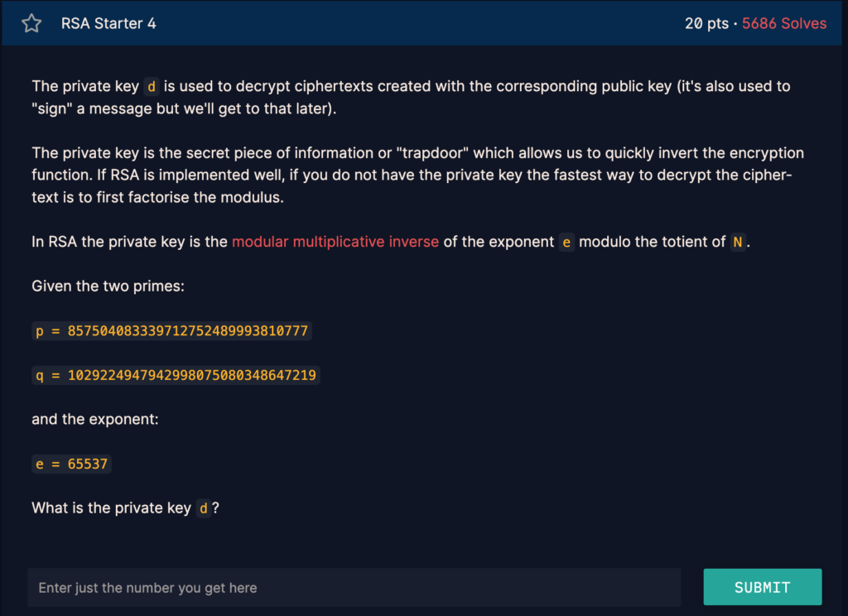Image resolution: width=848 pixels, height=616 pixels.
Task: Open the 5686 Solves list
Action: (x=784, y=23)
